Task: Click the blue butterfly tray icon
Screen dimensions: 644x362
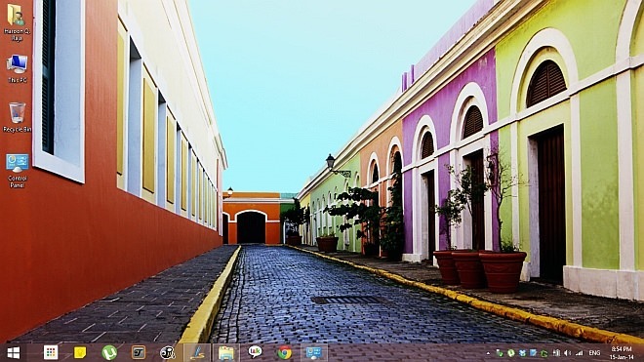Action: click(522, 353)
